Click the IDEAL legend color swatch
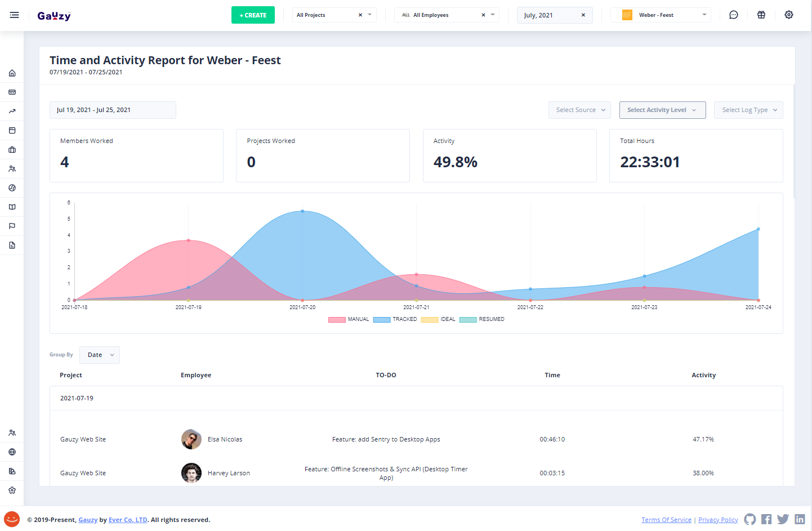 [430, 319]
